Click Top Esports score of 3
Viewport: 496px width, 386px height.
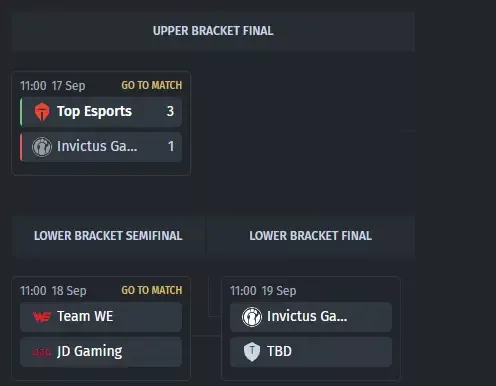(x=170, y=111)
